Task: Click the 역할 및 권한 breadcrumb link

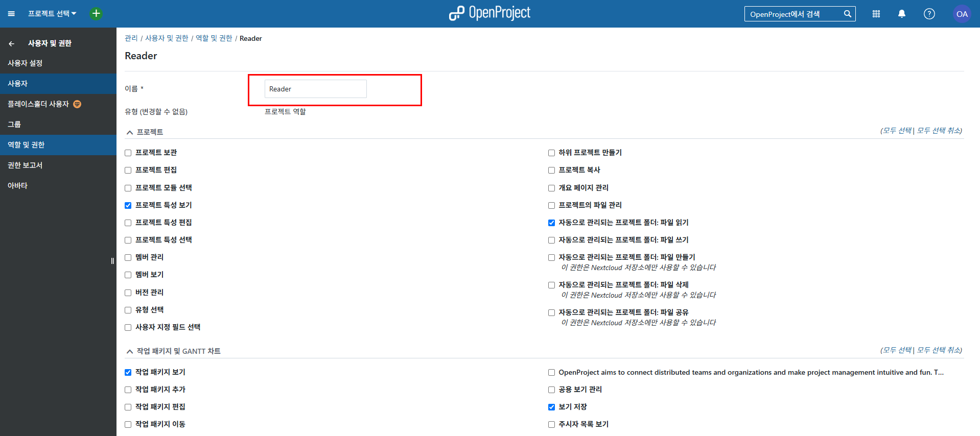Action: point(214,38)
